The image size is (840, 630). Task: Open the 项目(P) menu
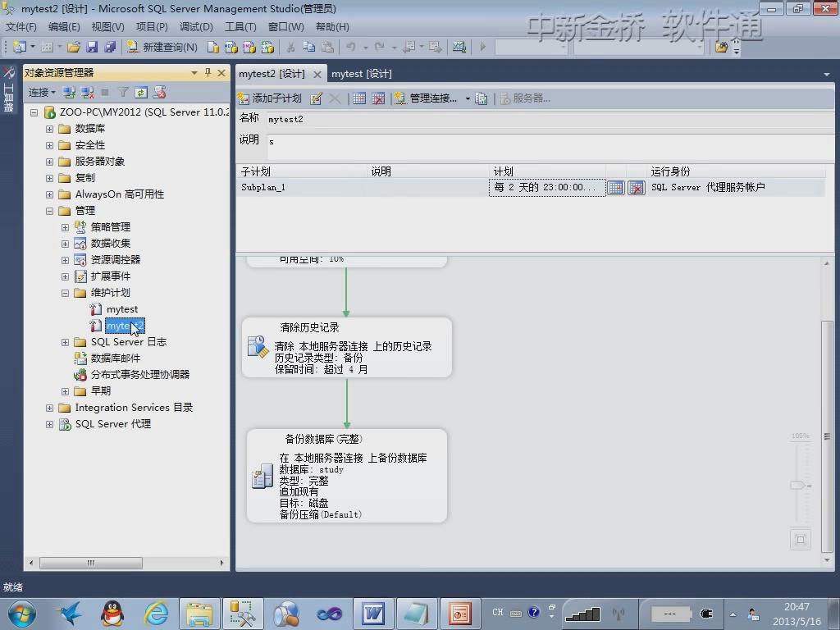(152, 27)
